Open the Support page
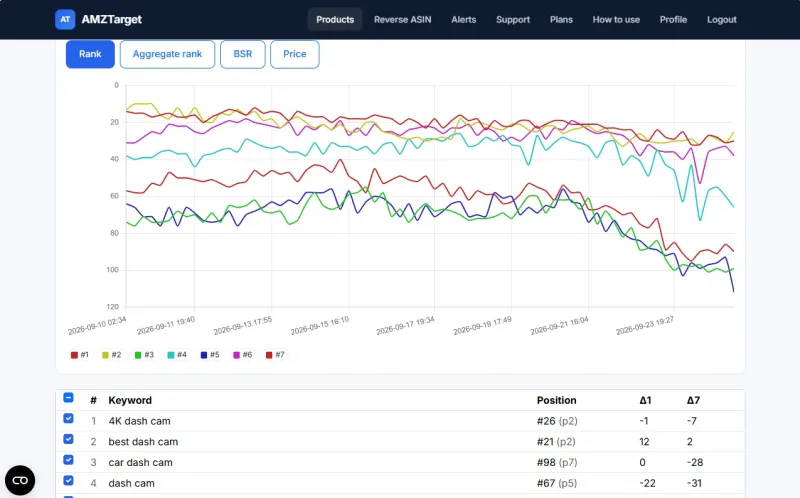The image size is (800, 498). (513, 19)
